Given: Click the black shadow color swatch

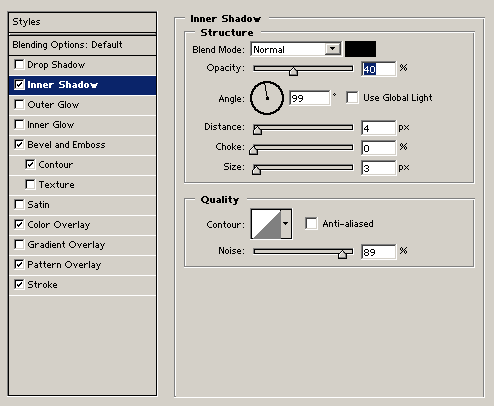Looking at the screenshot, I should click(x=360, y=49).
